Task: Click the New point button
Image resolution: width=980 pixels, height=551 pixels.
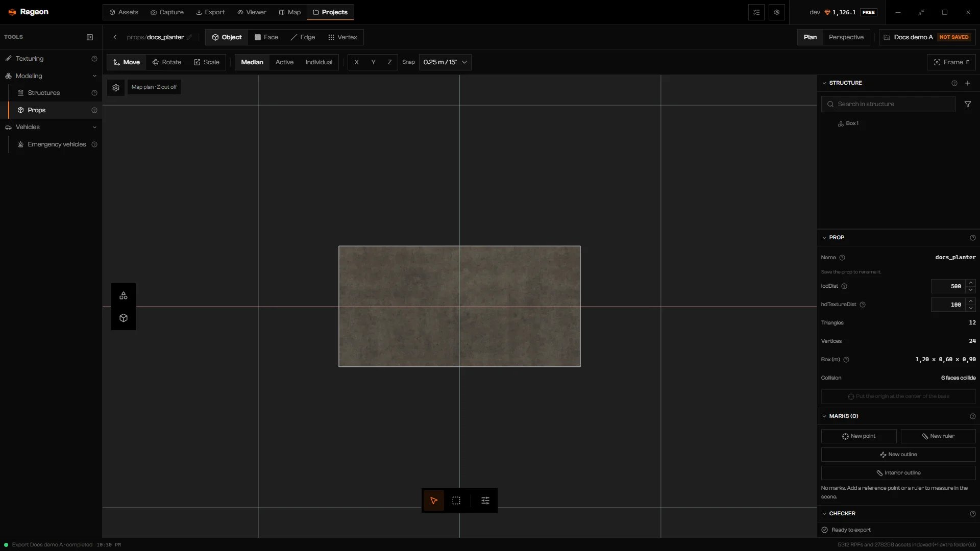Action: (859, 436)
